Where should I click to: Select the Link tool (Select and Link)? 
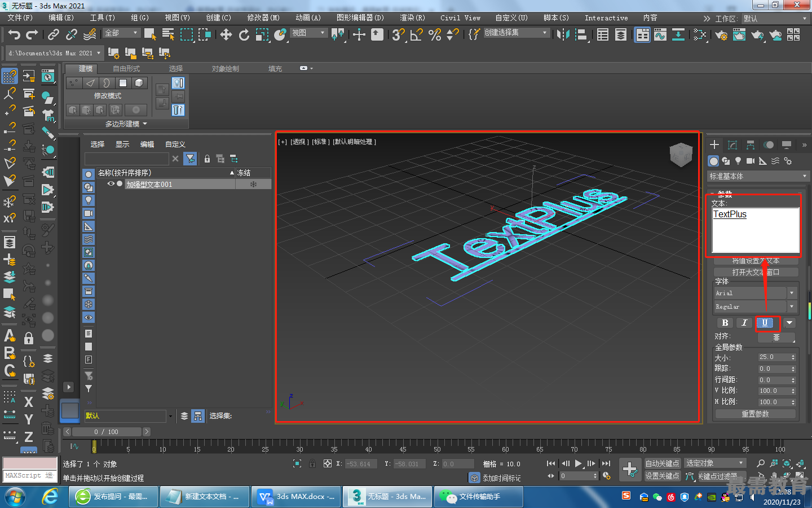pyautogui.click(x=54, y=35)
